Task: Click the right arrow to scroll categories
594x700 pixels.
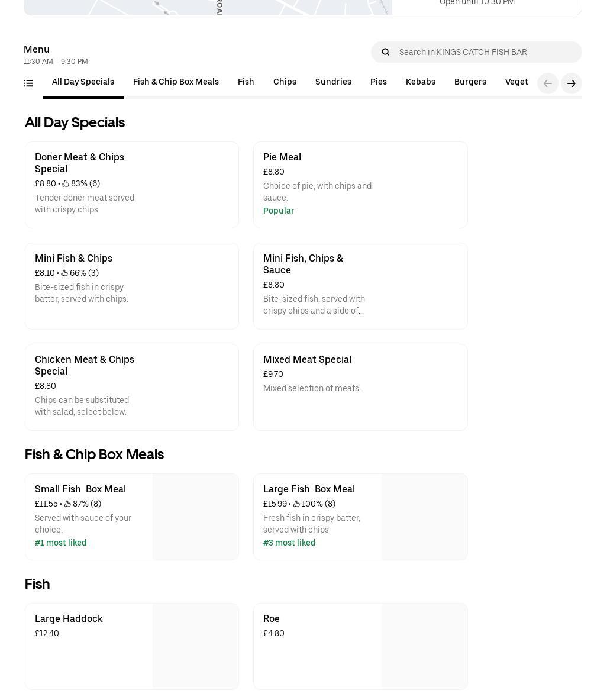Action: 571,83
